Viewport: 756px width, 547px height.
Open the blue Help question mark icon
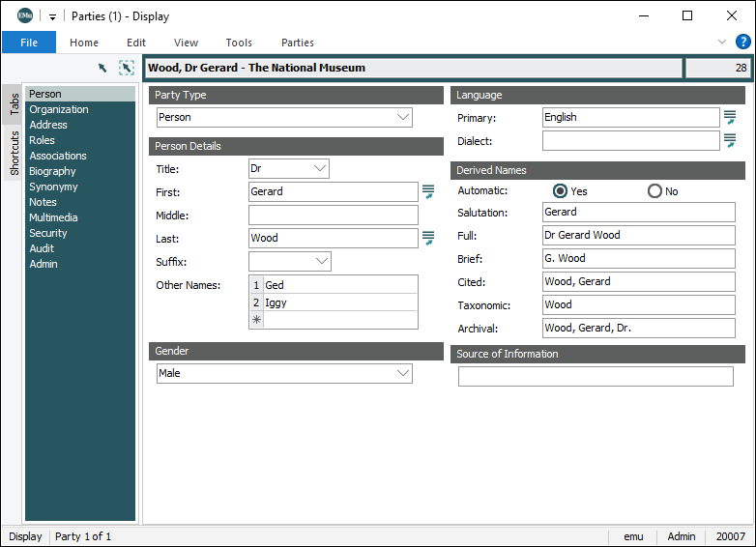(742, 42)
